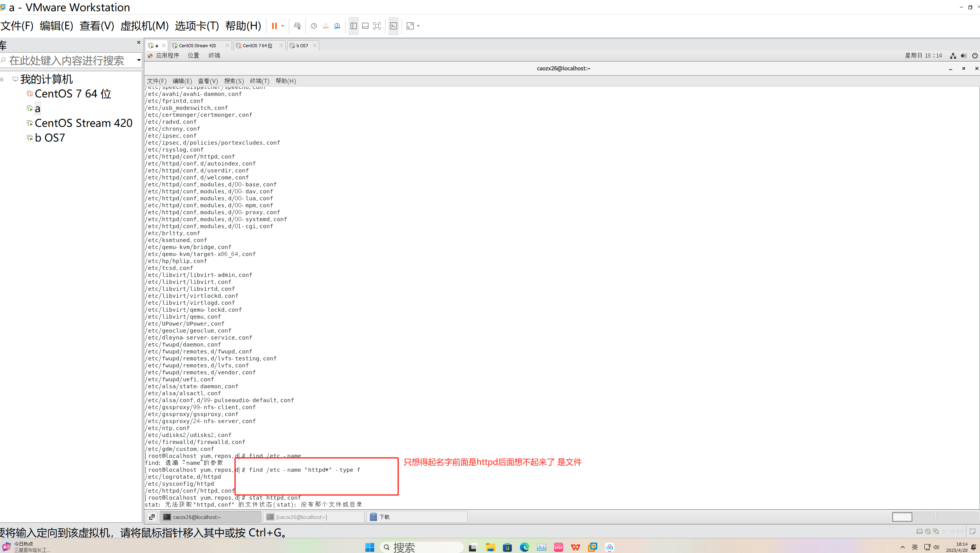Click the GNOME power icon in VM
The height and width of the screenshot is (553, 980).
tap(975, 56)
